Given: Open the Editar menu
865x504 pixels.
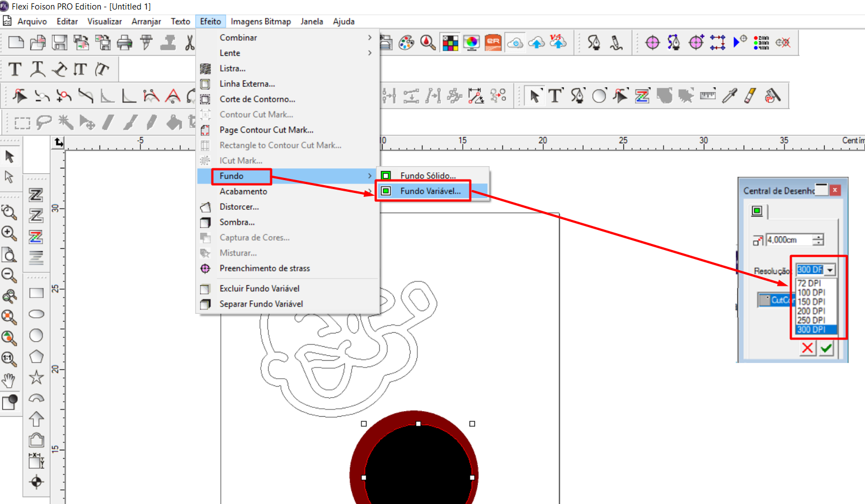Looking at the screenshot, I should (67, 21).
